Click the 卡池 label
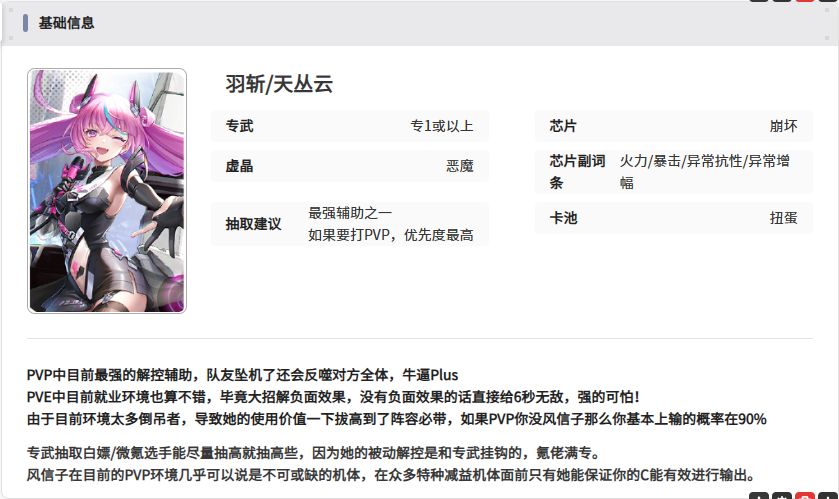The width and height of the screenshot is (839, 499). tap(563, 218)
